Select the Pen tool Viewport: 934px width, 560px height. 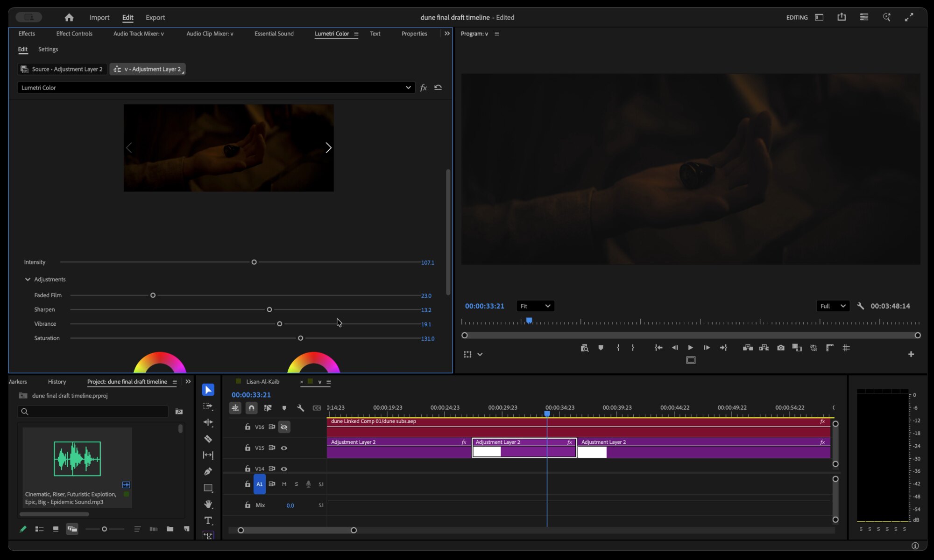point(208,471)
